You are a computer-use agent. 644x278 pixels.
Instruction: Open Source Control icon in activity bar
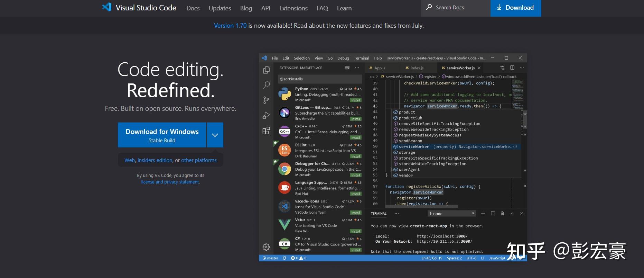coord(266,100)
